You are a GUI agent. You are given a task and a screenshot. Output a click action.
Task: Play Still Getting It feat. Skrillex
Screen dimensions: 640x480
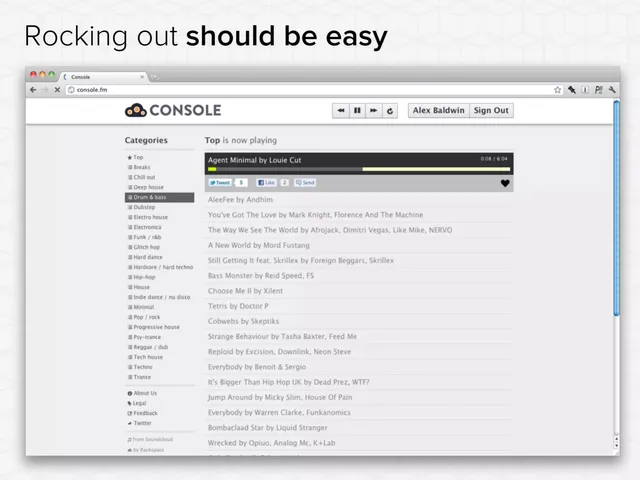359,260
